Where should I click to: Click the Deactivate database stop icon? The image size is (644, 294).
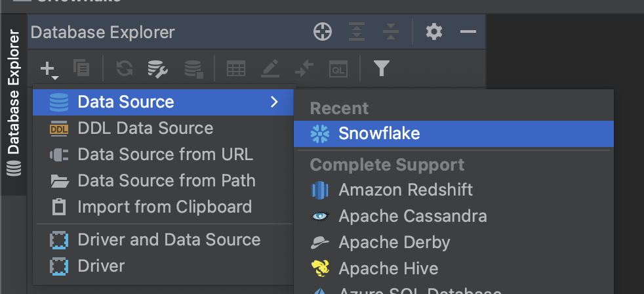tap(193, 69)
